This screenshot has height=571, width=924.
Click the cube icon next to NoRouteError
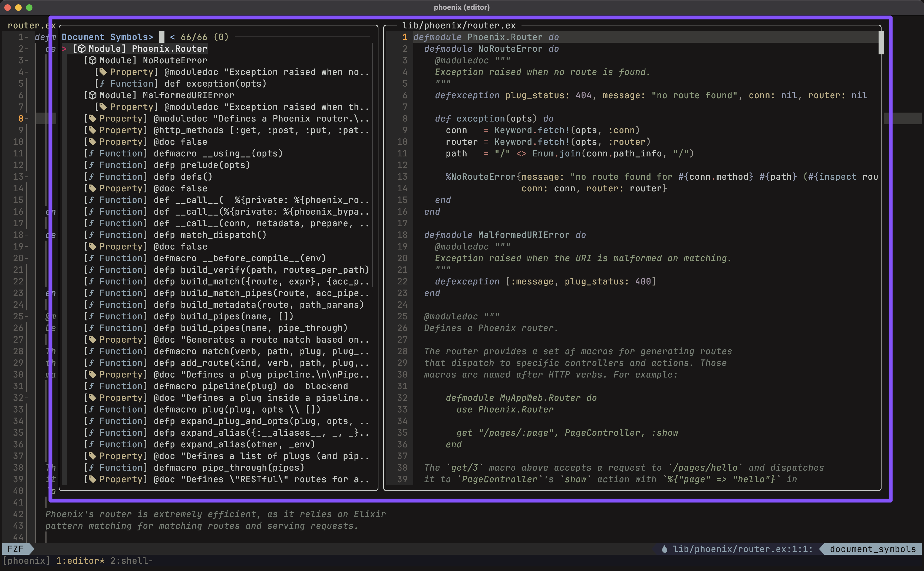pos(93,60)
